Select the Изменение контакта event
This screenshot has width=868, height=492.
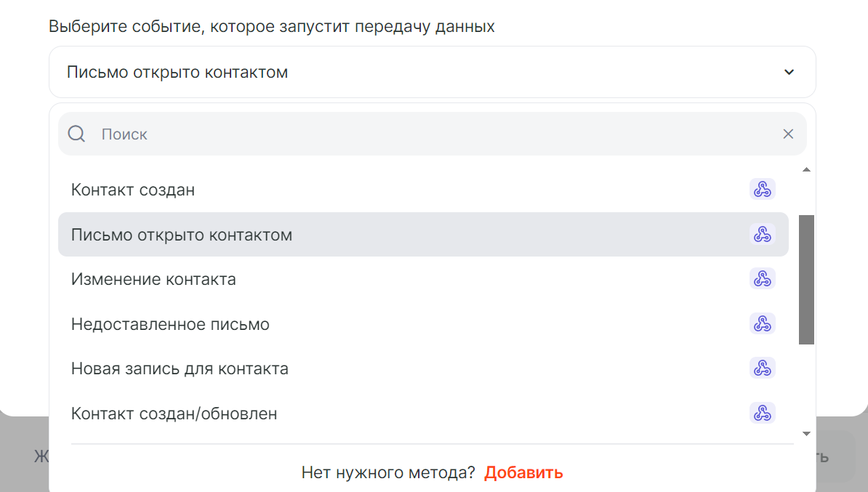coord(424,279)
